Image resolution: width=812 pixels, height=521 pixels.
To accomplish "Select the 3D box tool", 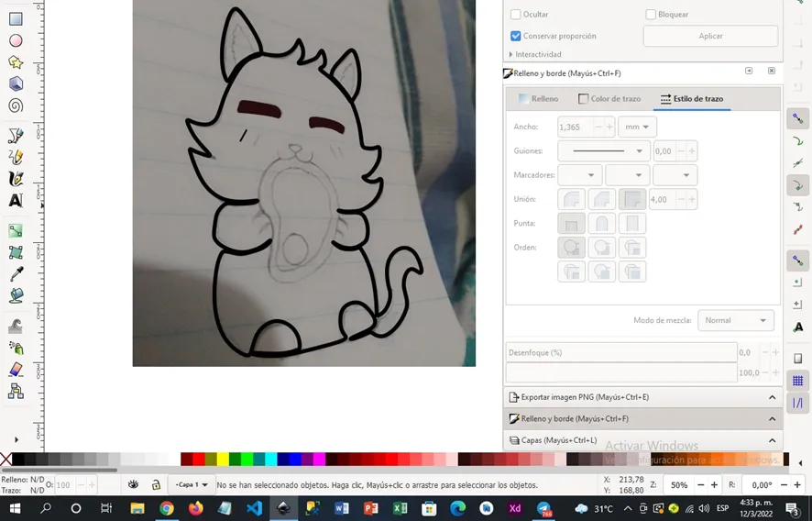I will tap(16, 84).
